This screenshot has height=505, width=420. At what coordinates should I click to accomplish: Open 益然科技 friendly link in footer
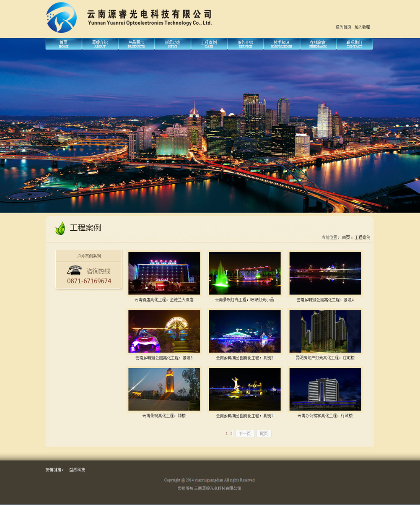pos(77,470)
